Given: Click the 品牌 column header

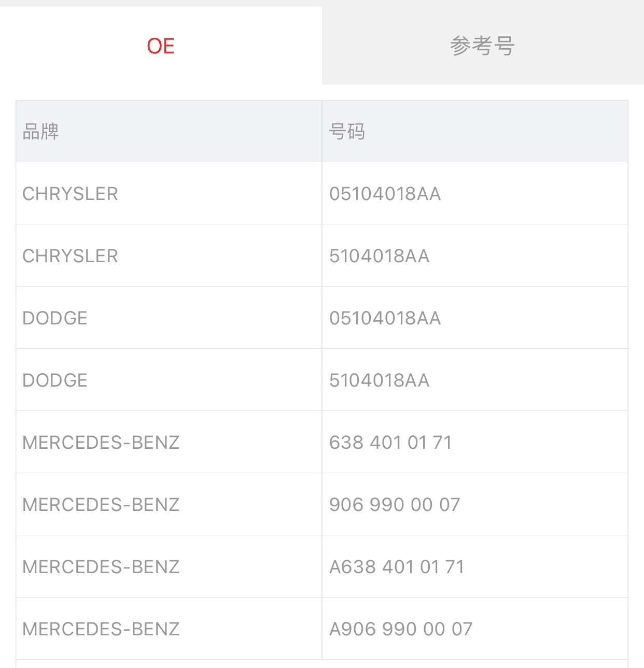Looking at the screenshot, I should (40, 132).
